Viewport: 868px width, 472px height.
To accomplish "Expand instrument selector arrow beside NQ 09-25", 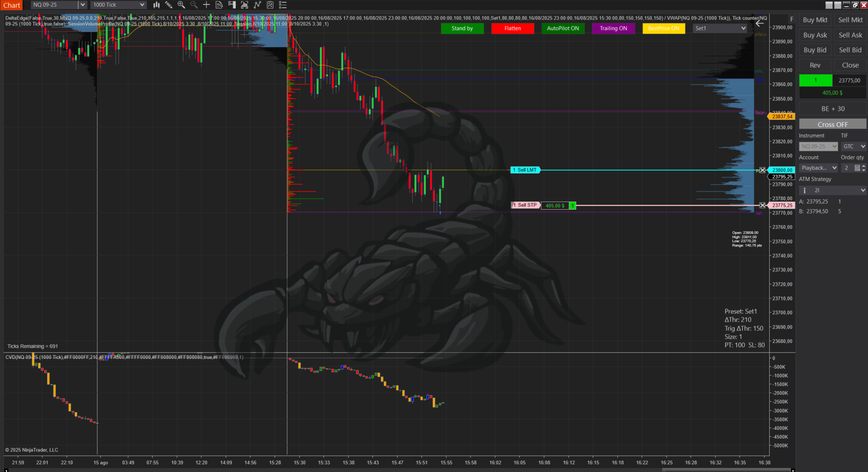I will [82, 5].
